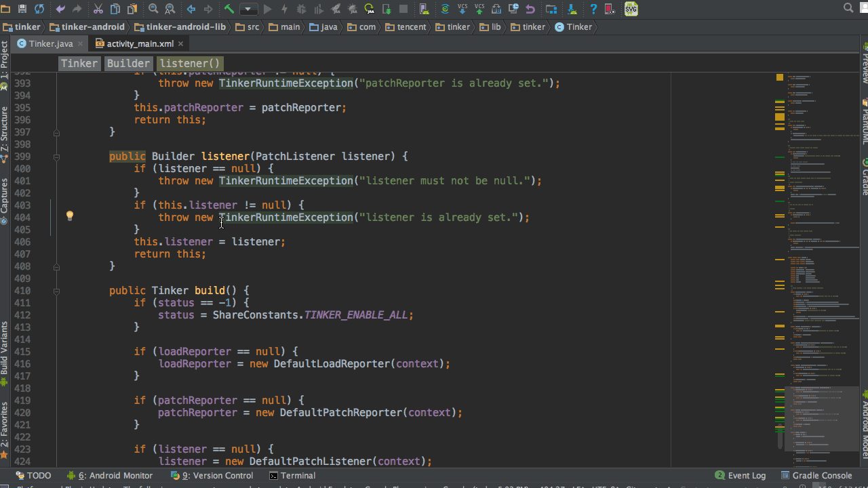Click the blue back navigation arrow
The height and width of the screenshot is (488, 868).
coord(191,9)
